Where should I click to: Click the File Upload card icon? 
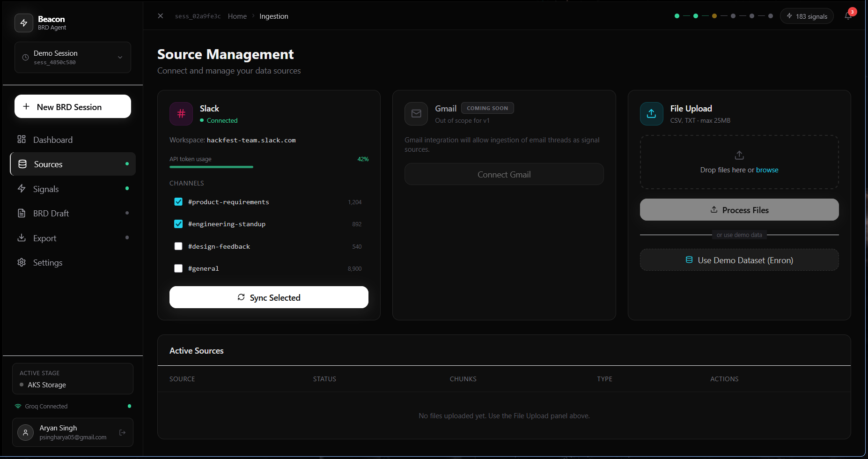point(651,114)
